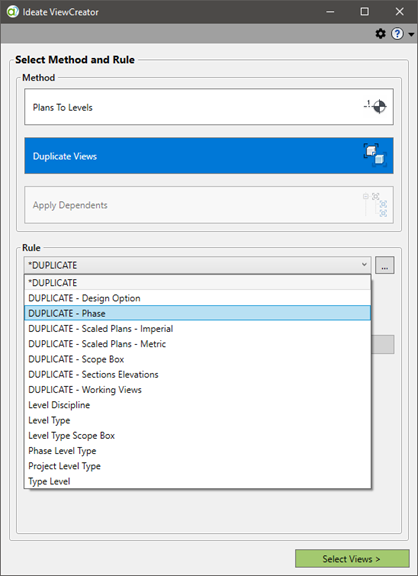This screenshot has width=418, height=576.
Task: Select the Plans To Levels method
Action: [x=209, y=107]
